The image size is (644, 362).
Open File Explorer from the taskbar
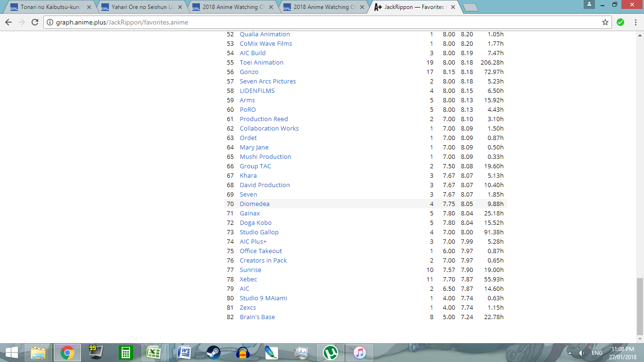point(38,353)
